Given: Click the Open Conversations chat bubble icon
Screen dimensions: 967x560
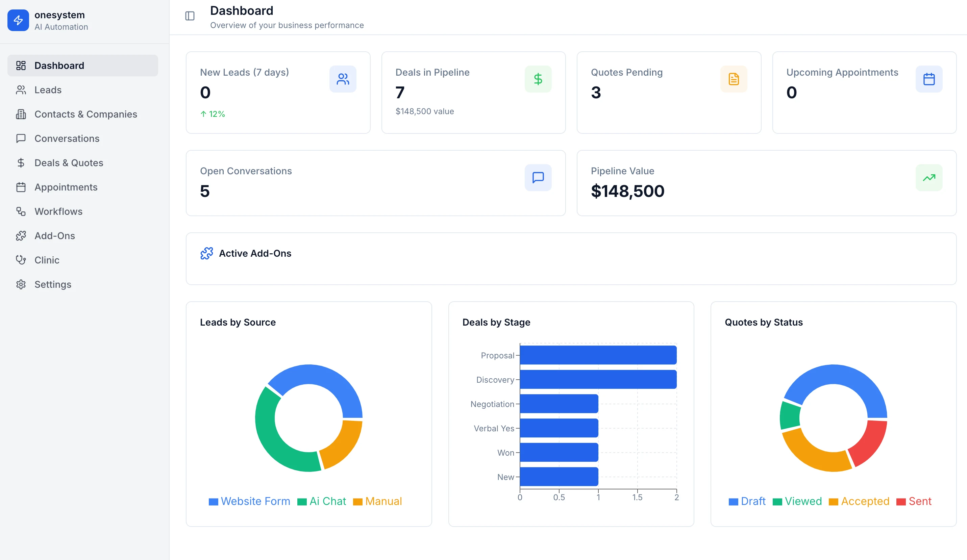Looking at the screenshot, I should [538, 178].
